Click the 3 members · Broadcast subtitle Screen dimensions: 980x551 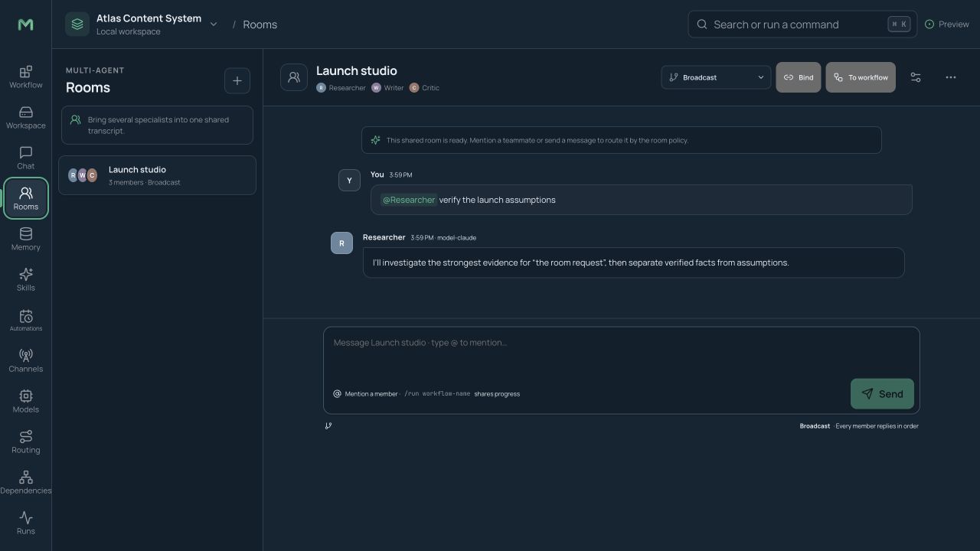pyautogui.click(x=145, y=183)
